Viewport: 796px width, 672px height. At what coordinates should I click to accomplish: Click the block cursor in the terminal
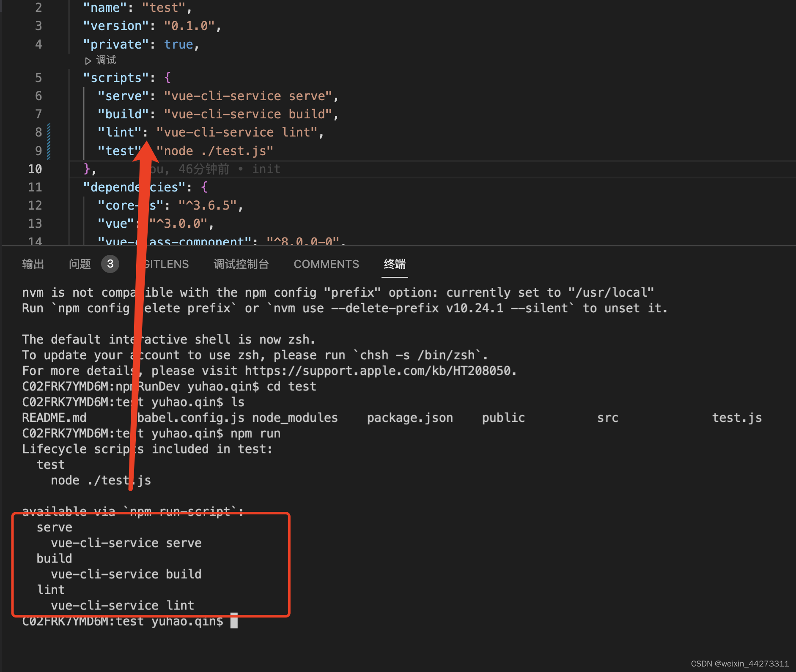(x=235, y=621)
